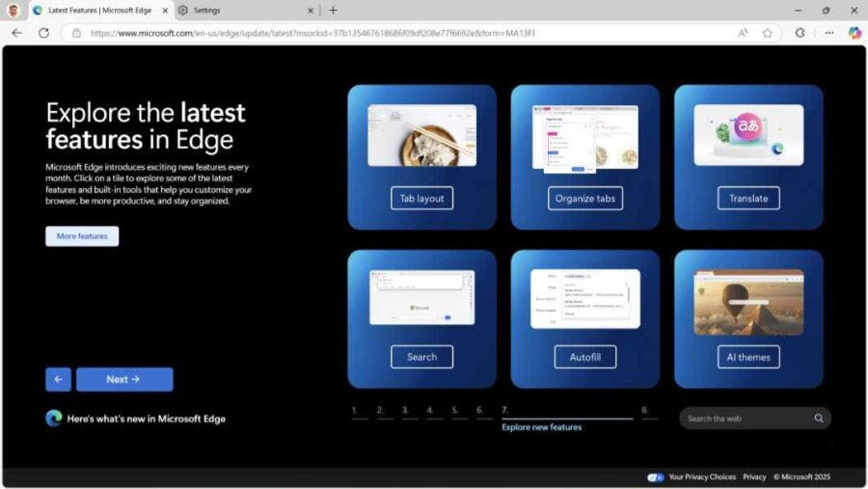Switch to the Settings tab

pos(246,10)
